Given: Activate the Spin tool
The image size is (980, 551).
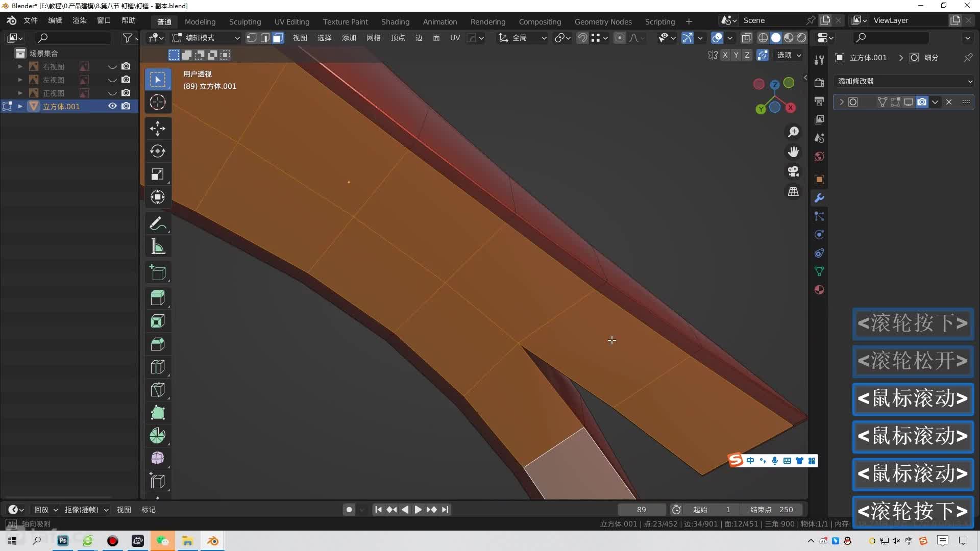Looking at the screenshot, I should click(x=158, y=436).
